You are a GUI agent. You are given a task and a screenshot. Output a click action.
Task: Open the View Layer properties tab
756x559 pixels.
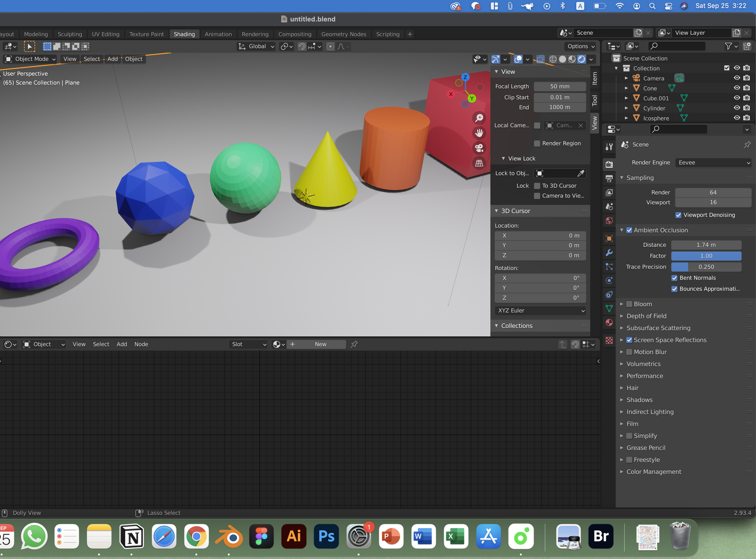tap(609, 193)
